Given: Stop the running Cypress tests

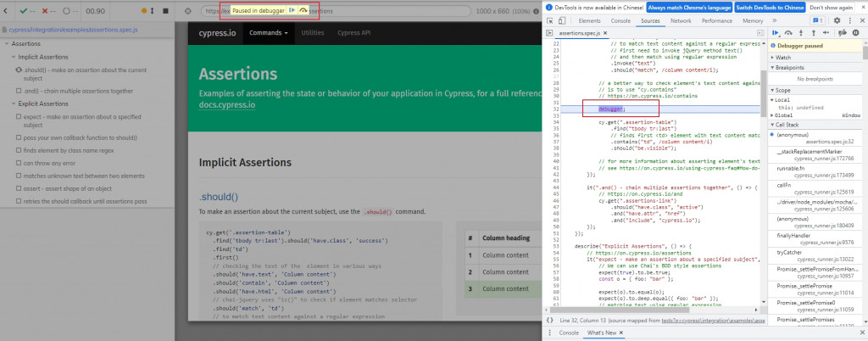Looking at the screenshot, I should pyautogui.click(x=165, y=10).
